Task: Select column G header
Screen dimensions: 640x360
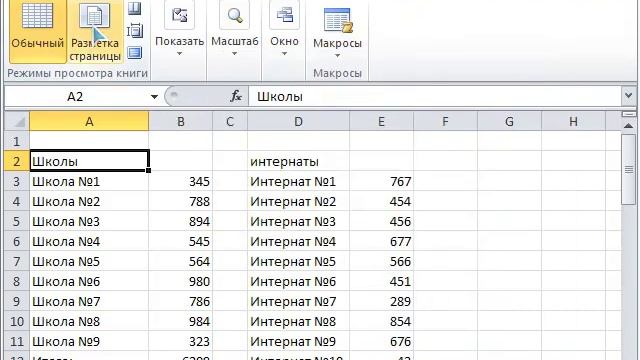Action: click(x=509, y=122)
